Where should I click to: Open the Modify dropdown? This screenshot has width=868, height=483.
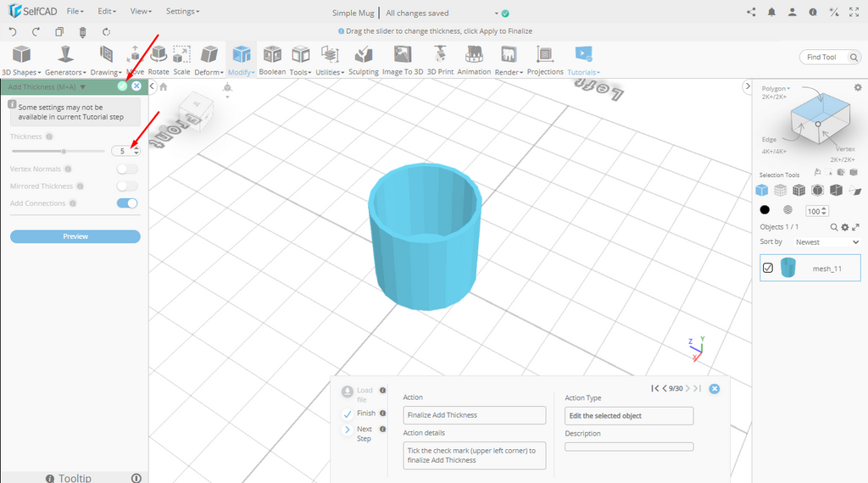tap(242, 60)
